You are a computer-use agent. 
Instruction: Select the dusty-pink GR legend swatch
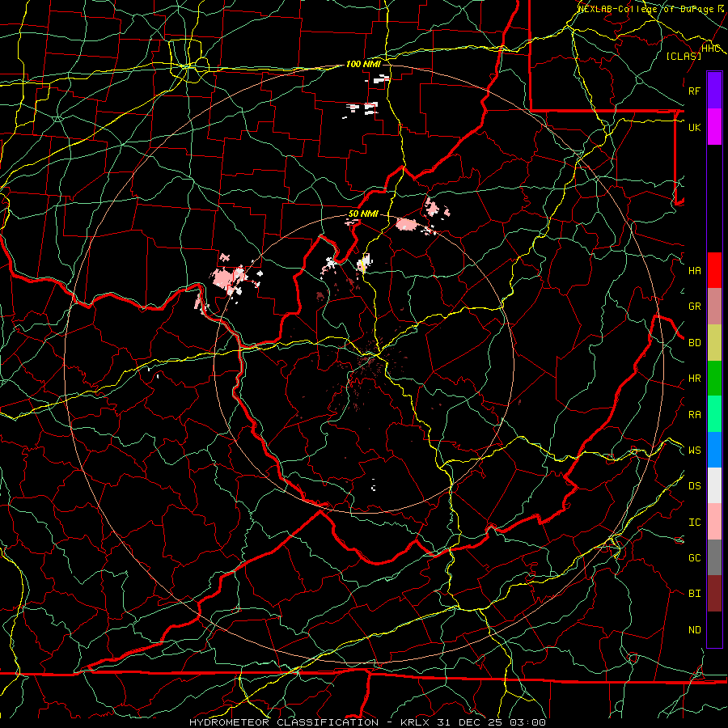click(x=714, y=306)
